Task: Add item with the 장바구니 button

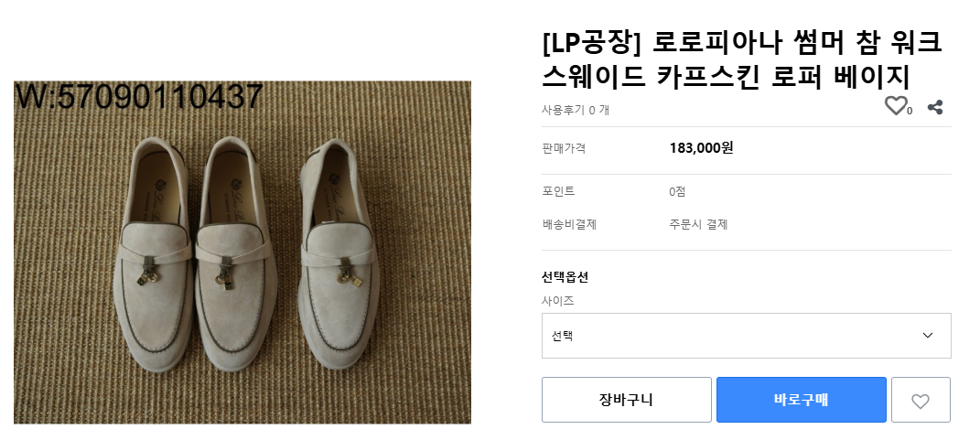Action: [626, 400]
